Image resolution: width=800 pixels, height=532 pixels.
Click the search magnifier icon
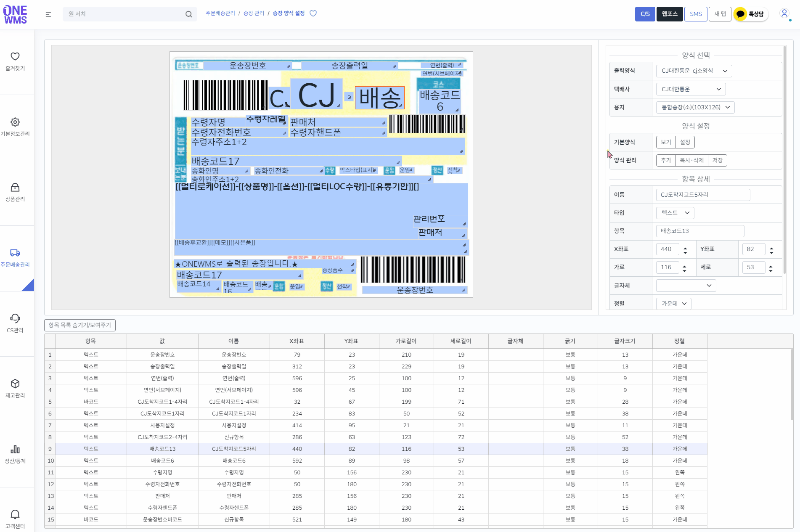click(x=189, y=14)
